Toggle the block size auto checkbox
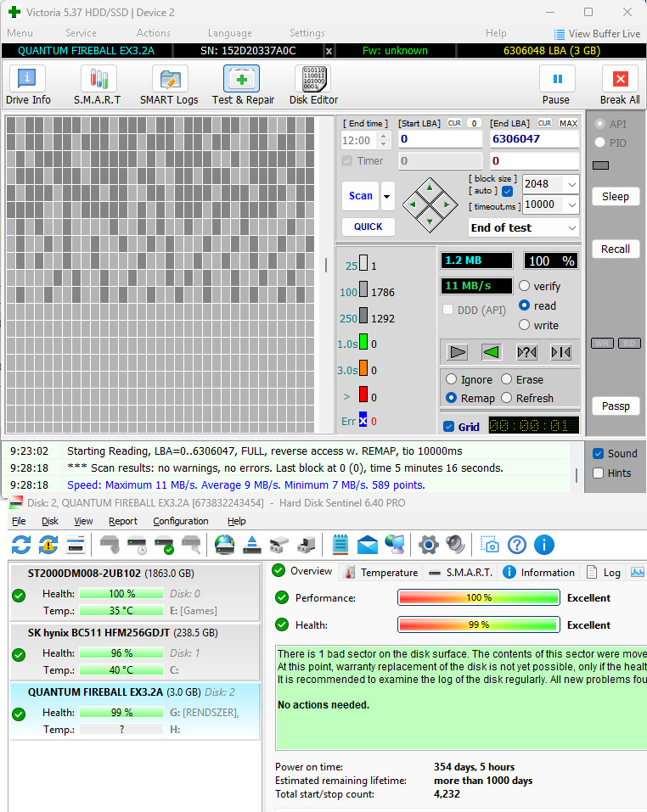Viewport: 647px width, 812px height. pyautogui.click(x=508, y=191)
